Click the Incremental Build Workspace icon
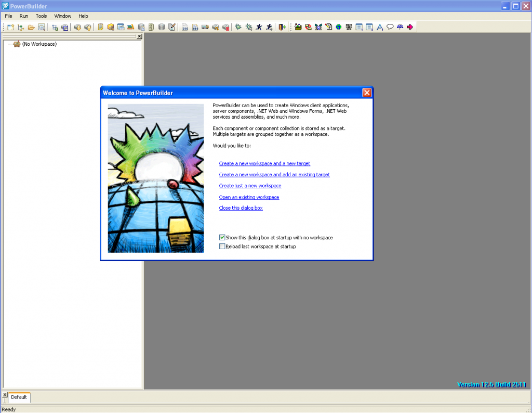The height and width of the screenshot is (413, 532). 185,27
